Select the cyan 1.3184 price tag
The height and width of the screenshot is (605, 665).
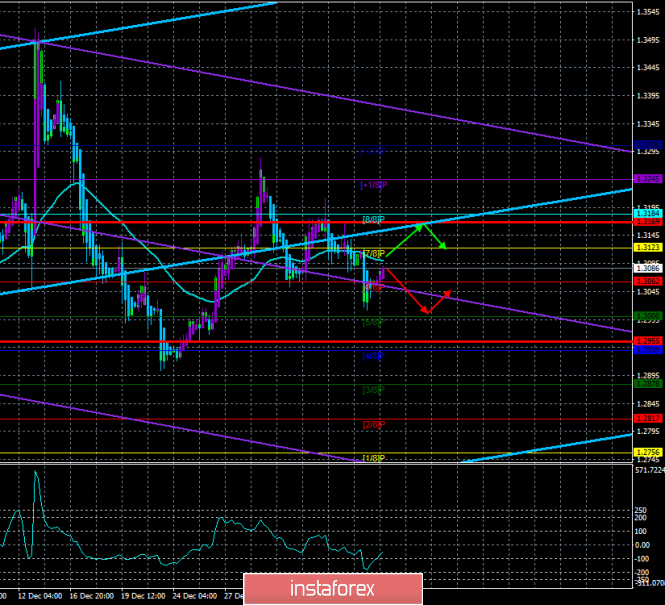648,213
